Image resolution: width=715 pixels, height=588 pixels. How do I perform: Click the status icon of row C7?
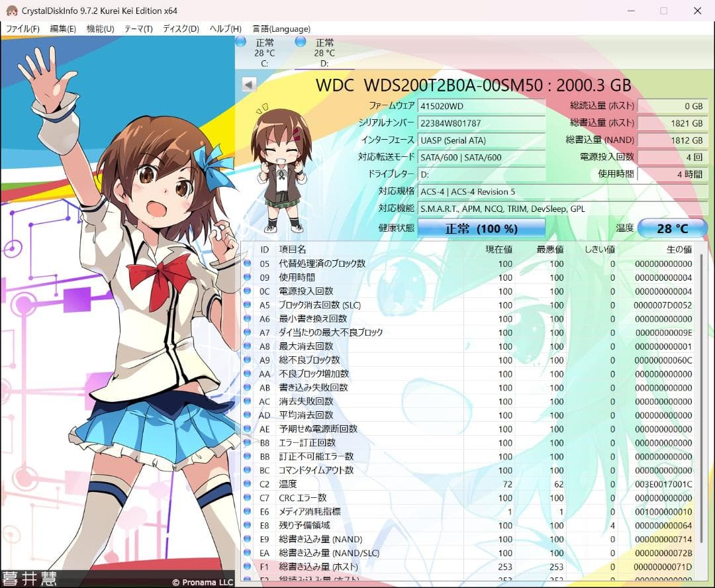click(x=247, y=497)
